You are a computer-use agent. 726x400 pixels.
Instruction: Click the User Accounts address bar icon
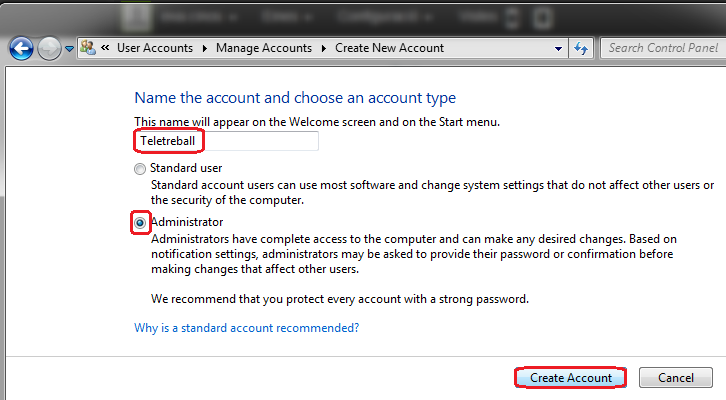tap(87, 48)
